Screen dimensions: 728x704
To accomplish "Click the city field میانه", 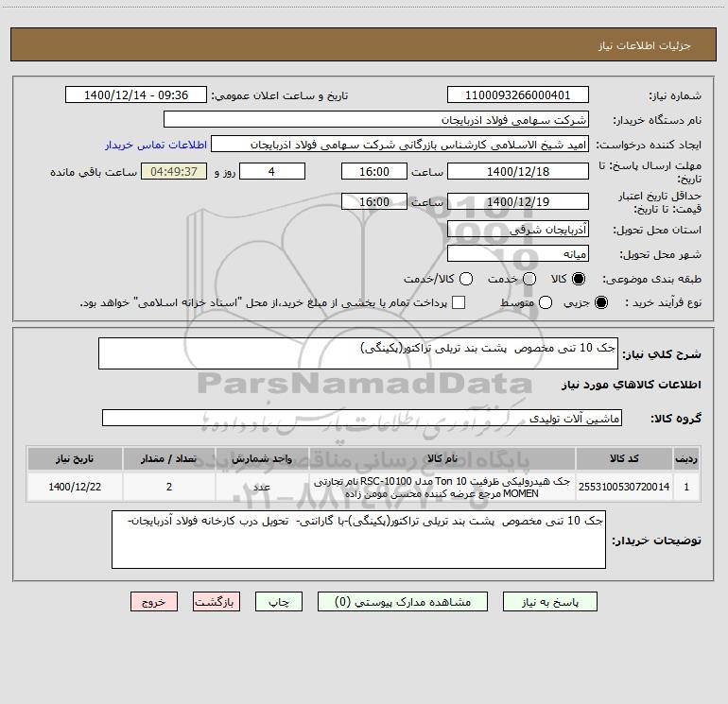I will [x=518, y=253].
